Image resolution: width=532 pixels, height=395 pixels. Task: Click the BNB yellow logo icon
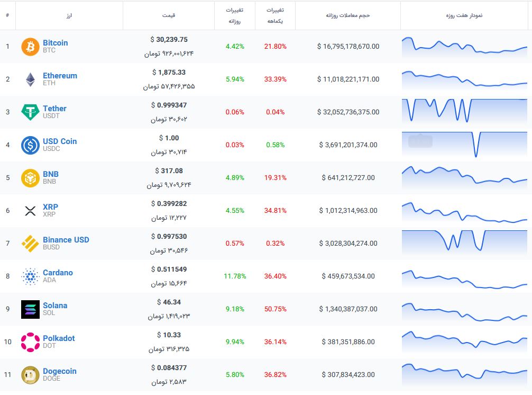pyautogui.click(x=30, y=178)
